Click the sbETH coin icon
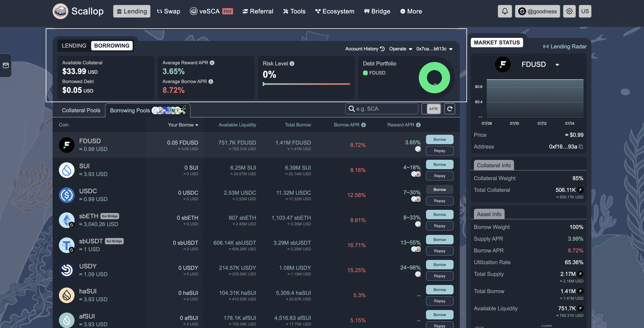644x328 pixels. (67, 220)
